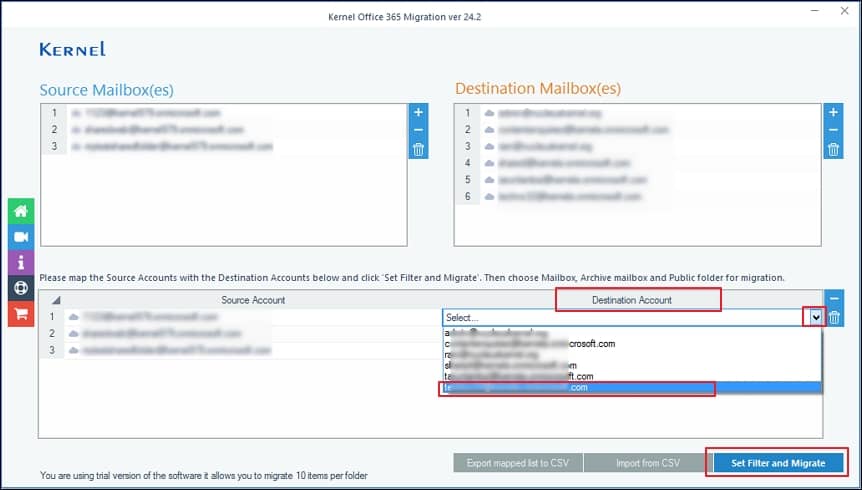Screen dimensions: 862x490
Task: Select destination mailbox row 4
Action: (638, 163)
